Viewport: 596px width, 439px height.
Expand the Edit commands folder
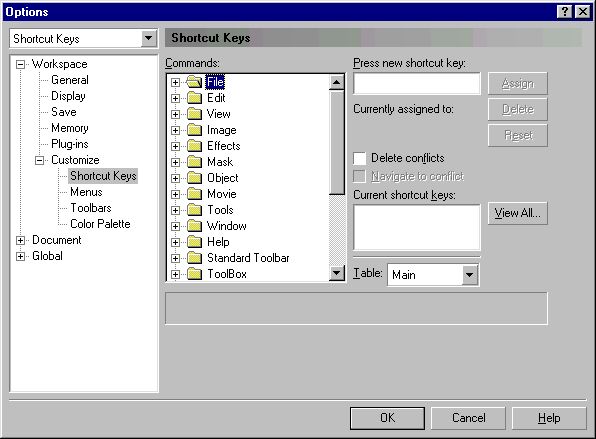[x=175, y=98]
